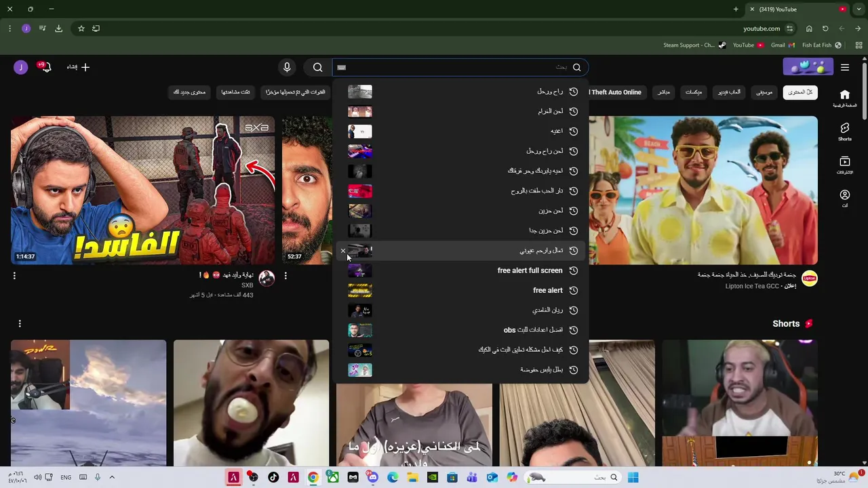Select suggestion 'free alert'
Screen dimensions: 868x488
coord(461,290)
